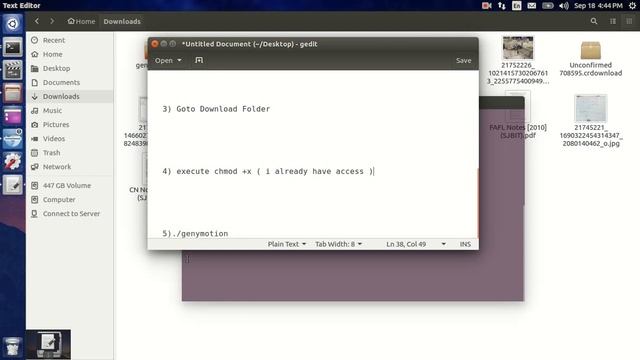The image size is (640, 360).
Task: Launch Terminal from the launcher
Action: (x=12, y=47)
